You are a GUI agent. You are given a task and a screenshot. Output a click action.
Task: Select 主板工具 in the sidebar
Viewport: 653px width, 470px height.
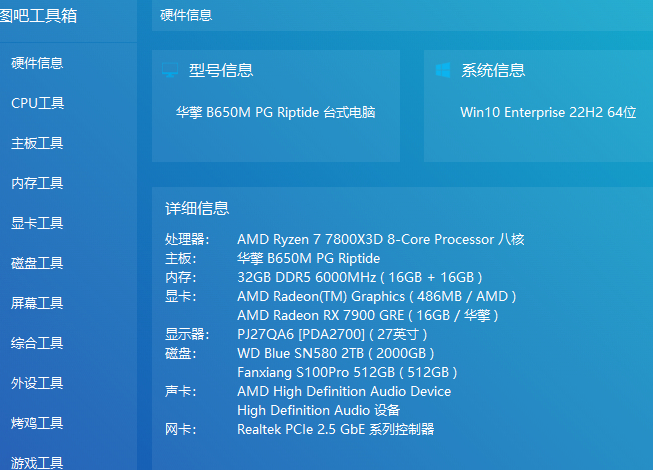pos(37,143)
